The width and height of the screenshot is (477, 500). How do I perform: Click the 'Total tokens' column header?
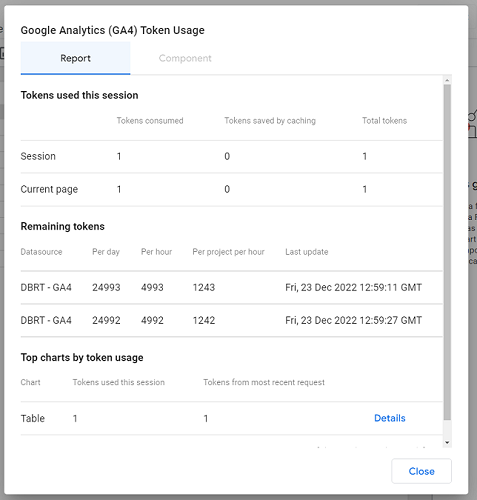(385, 121)
